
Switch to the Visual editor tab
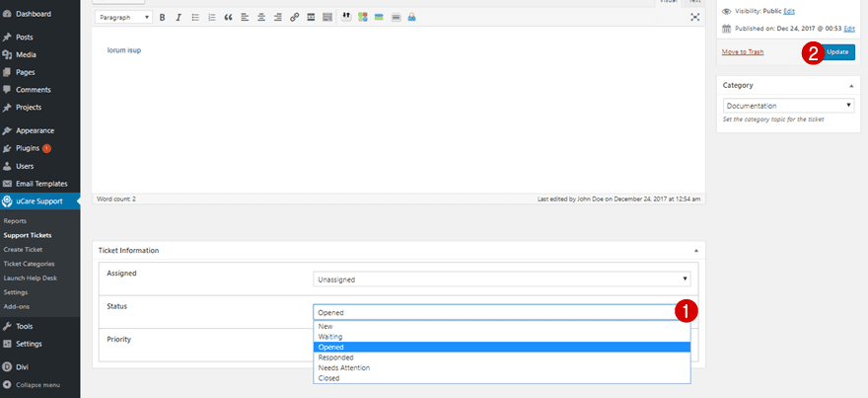669,2
